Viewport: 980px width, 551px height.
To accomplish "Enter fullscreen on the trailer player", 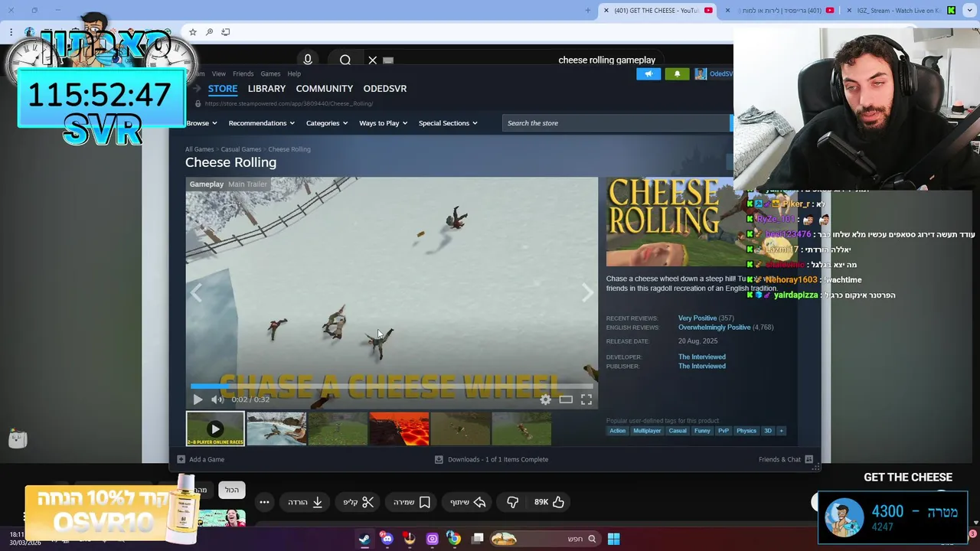I will [x=586, y=399].
